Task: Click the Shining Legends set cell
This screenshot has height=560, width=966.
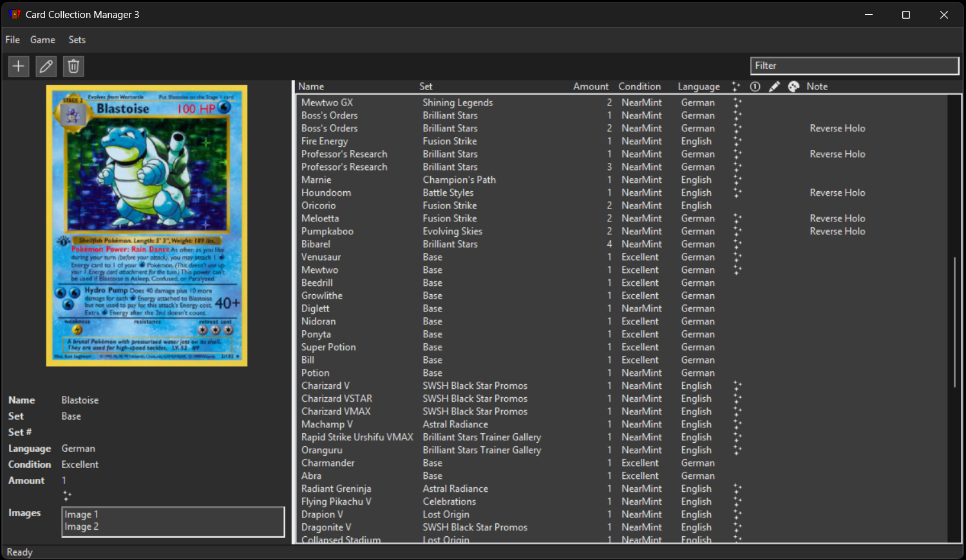Action: click(458, 102)
